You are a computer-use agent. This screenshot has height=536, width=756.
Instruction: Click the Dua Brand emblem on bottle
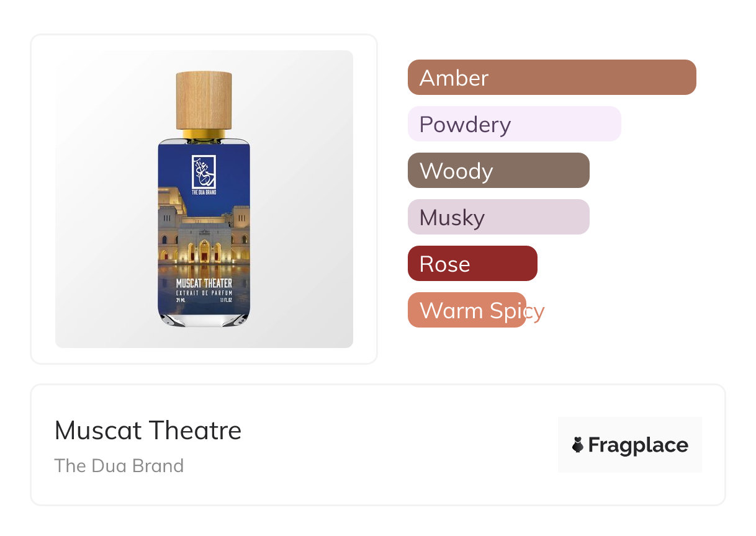coord(204,173)
